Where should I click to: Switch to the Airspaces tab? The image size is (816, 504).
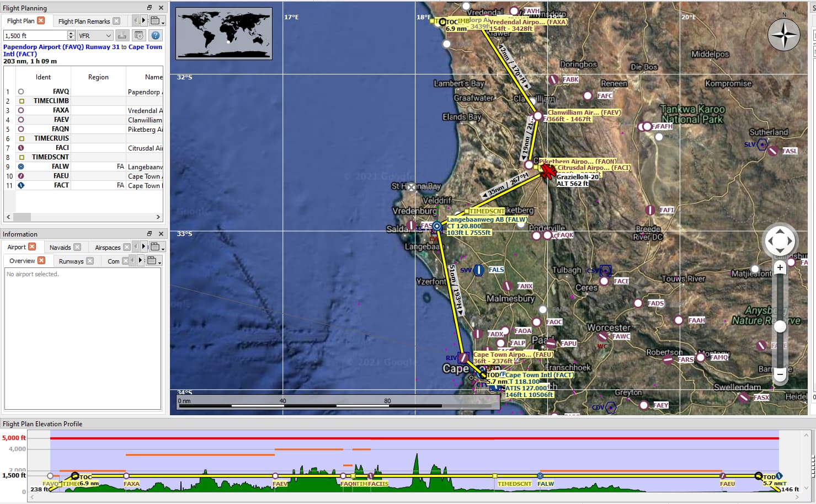pyautogui.click(x=107, y=248)
